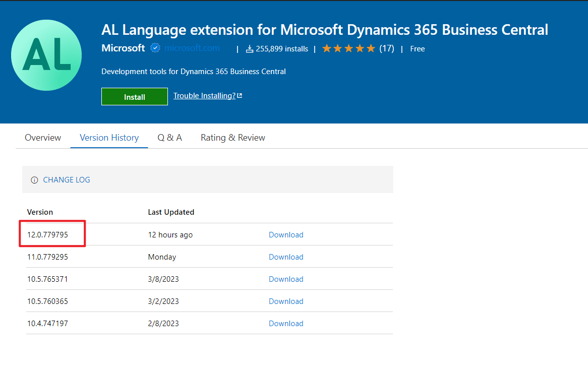Viewport: 588px width, 372px height.
Task: Select the Version History tab
Action: coord(109,138)
